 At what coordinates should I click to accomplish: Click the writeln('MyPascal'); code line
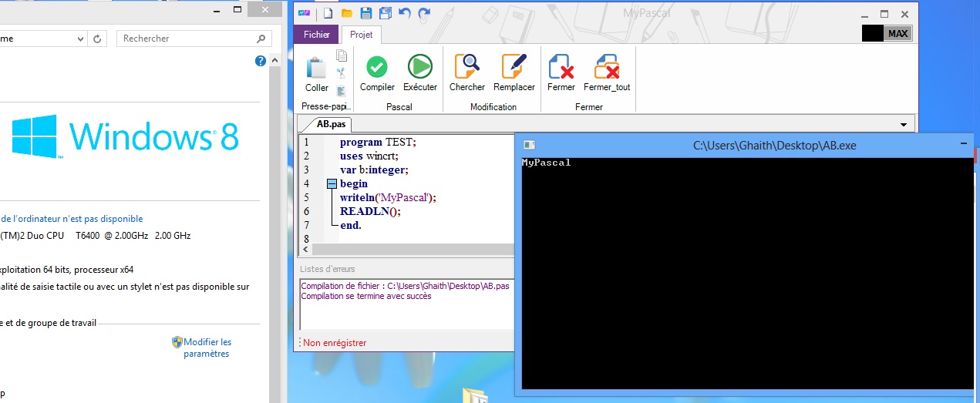(388, 197)
